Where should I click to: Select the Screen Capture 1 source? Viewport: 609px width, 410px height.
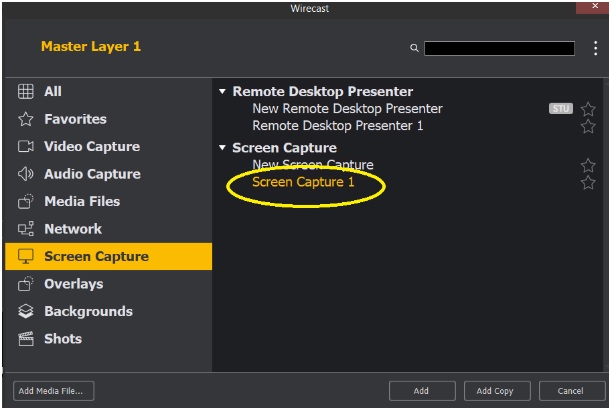[303, 182]
